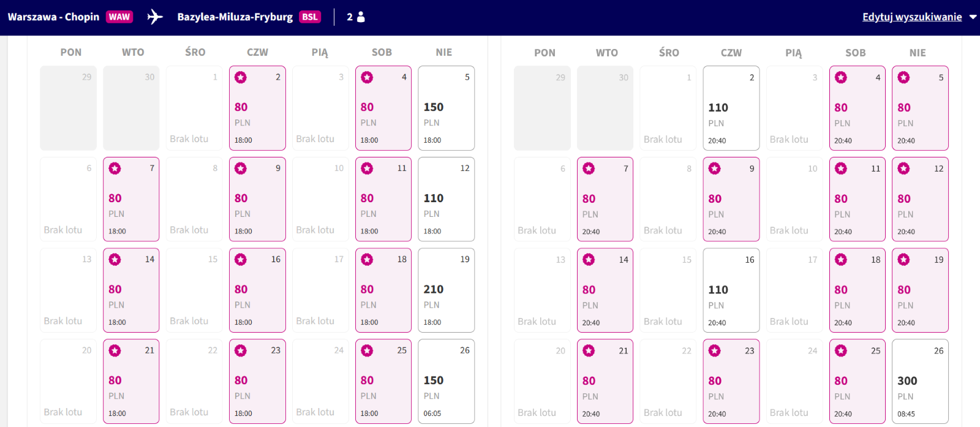Screen dimensions: 980x427
Task: Select outbound day 5 flight for 150 PLN
Action: (x=446, y=108)
